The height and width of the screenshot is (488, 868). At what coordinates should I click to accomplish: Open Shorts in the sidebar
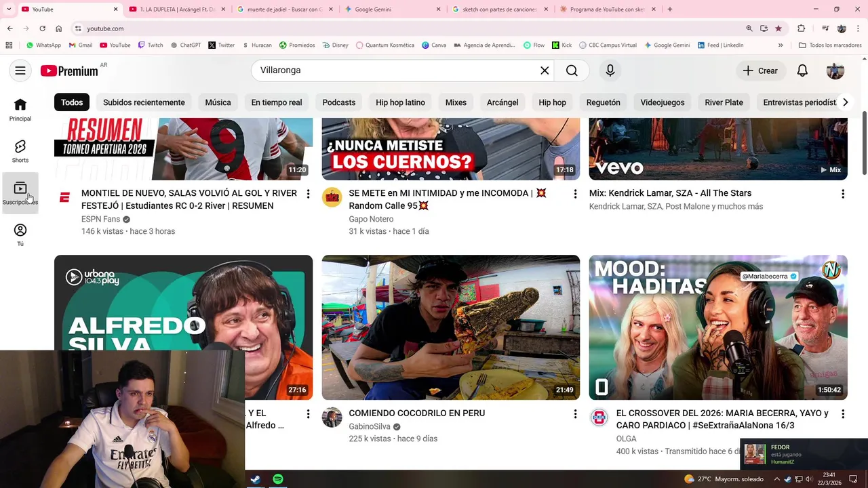(20, 152)
